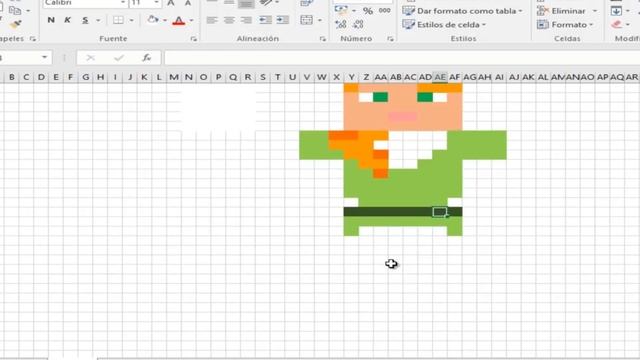Open the Calibri font name combo box
Viewport: 640px width, 360px height.
tap(84, 3)
